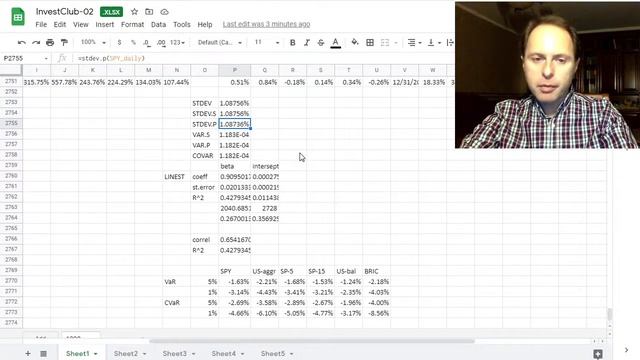This screenshot has height=360, width=640.
Task: Switch to Sheet4 tab
Action: tap(224, 353)
